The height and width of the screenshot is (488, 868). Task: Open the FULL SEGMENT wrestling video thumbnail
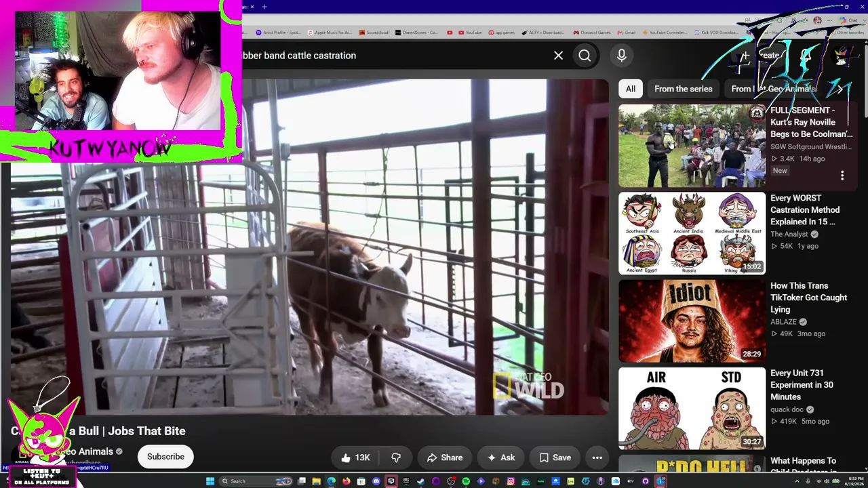click(x=692, y=146)
